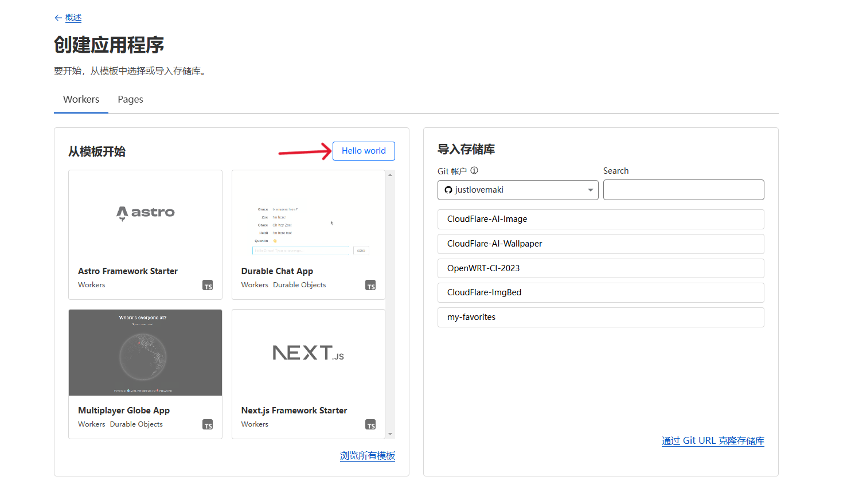Select the CloudFlare-AI-Image repository
The image size is (851, 504).
tap(601, 219)
